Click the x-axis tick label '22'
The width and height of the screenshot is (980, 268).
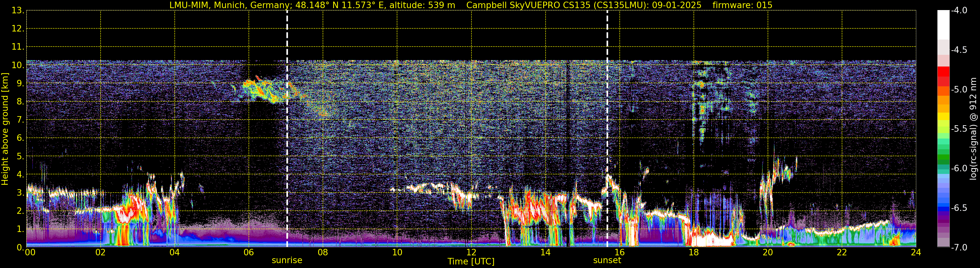(842, 252)
